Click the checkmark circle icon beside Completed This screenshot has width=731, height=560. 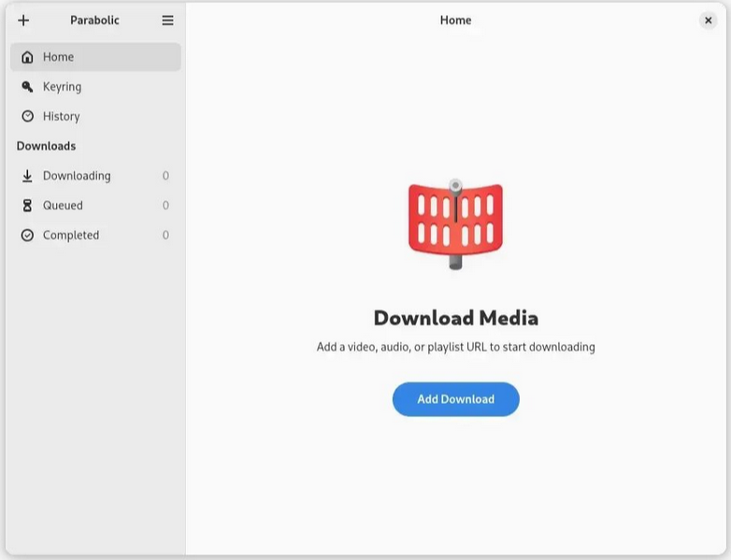click(27, 236)
